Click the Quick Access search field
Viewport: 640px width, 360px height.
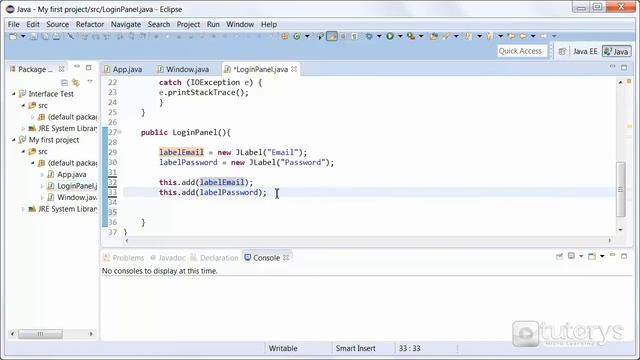point(522,51)
